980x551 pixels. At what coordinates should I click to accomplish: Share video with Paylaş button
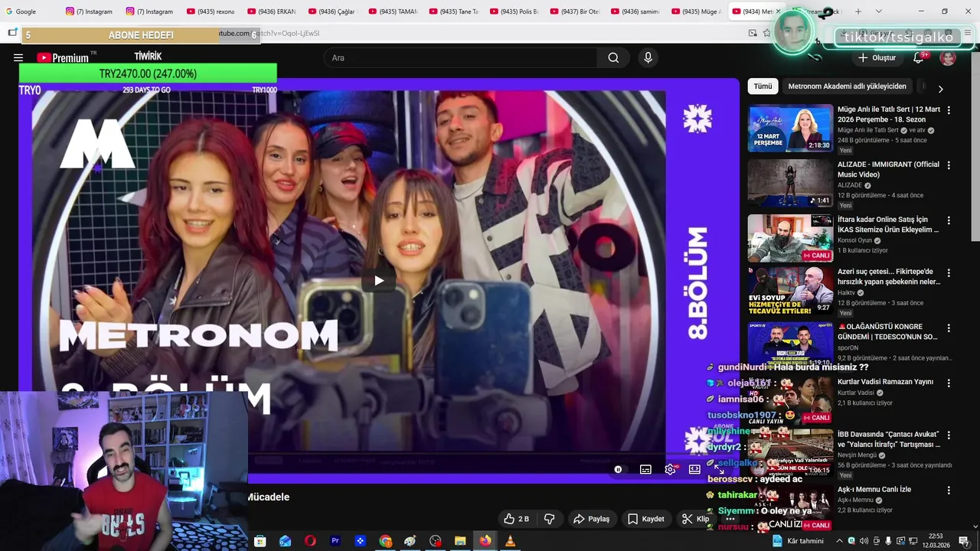[x=591, y=519]
